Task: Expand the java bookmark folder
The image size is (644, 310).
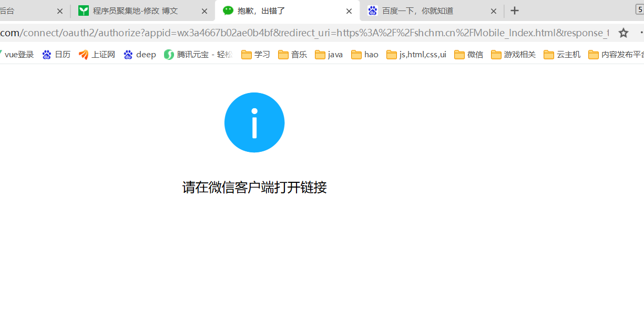Action: 329,55
